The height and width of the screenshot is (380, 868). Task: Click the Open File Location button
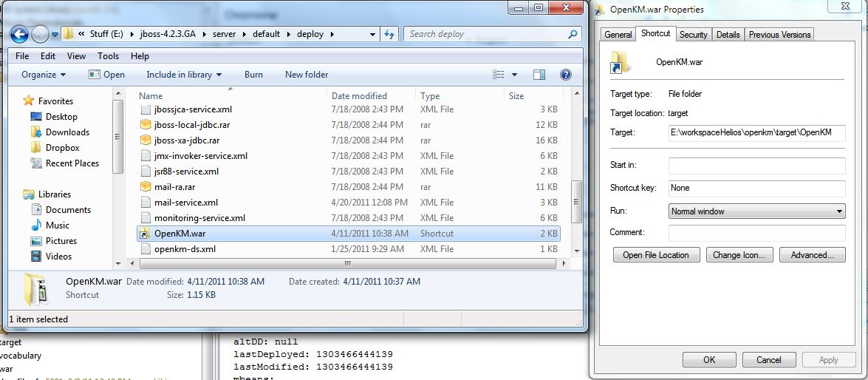coord(655,255)
